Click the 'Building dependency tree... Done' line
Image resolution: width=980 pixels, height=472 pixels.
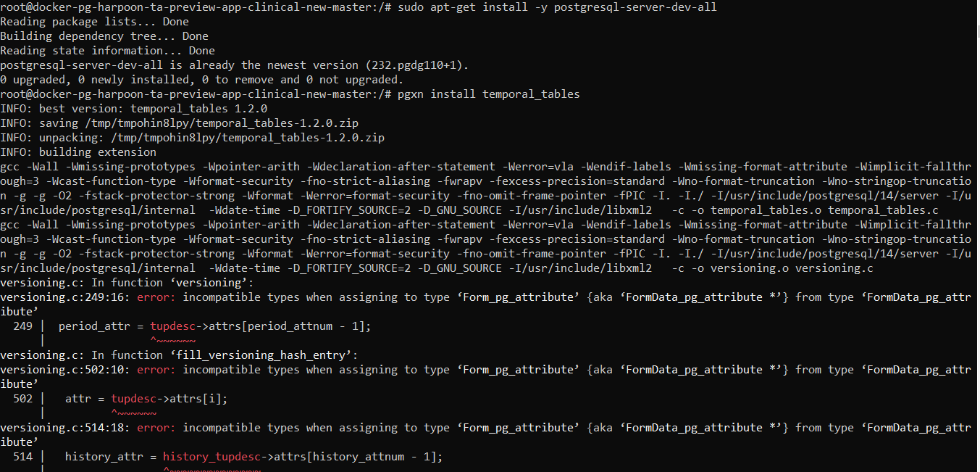(104, 36)
